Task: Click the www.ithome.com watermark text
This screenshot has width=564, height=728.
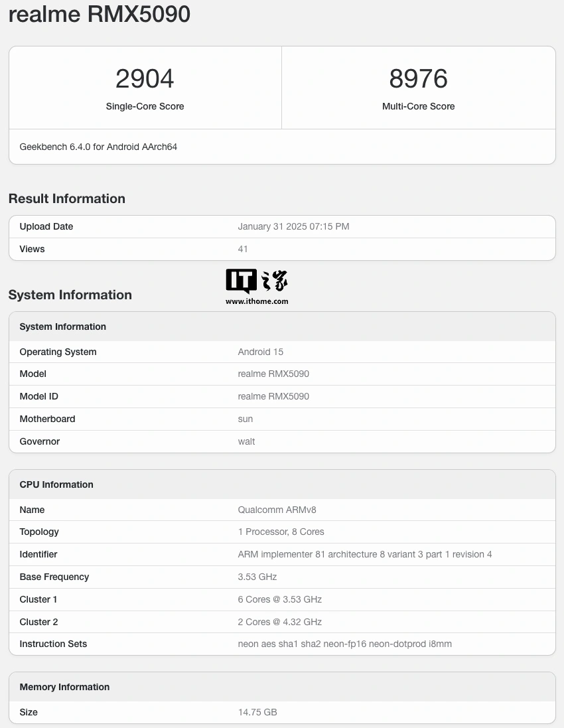Action: point(257,301)
